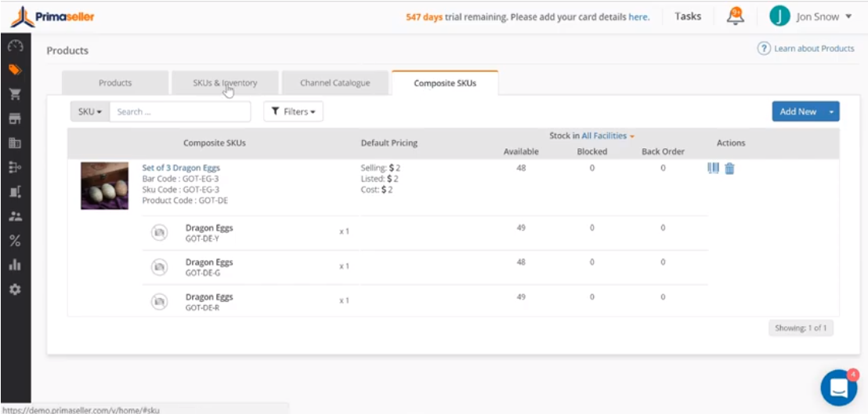Open the chat support bubble
The image size is (868, 414).
838,387
